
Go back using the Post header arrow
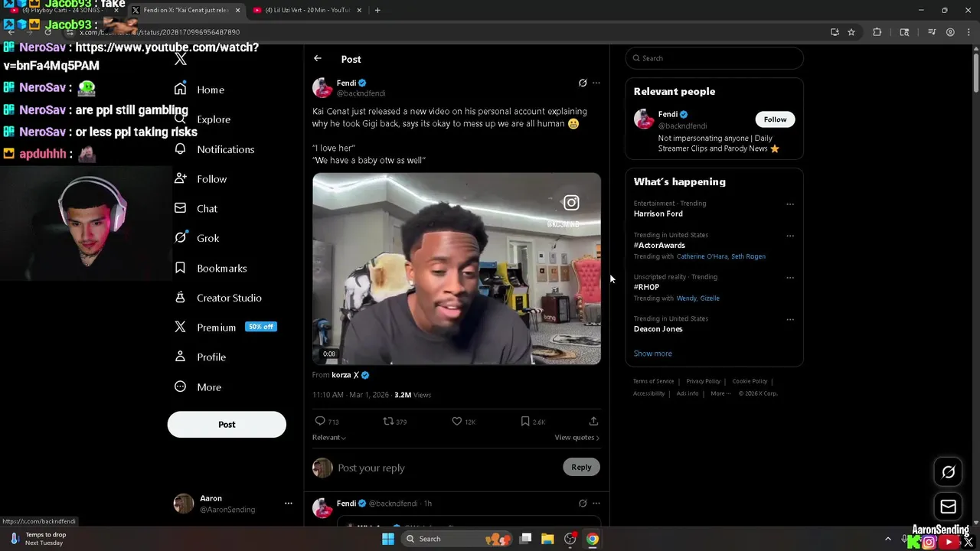click(318, 59)
